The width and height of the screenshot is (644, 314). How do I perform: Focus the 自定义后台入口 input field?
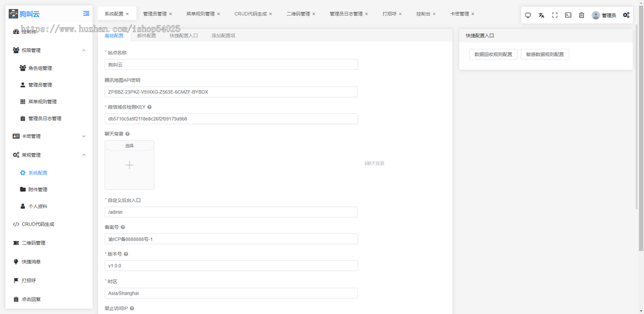point(231,212)
